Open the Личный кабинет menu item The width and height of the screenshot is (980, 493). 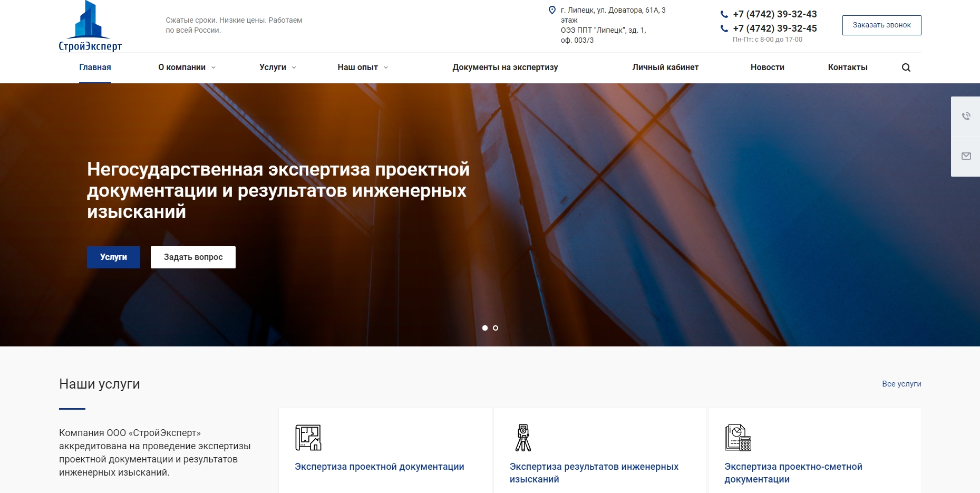pyautogui.click(x=665, y=67)
